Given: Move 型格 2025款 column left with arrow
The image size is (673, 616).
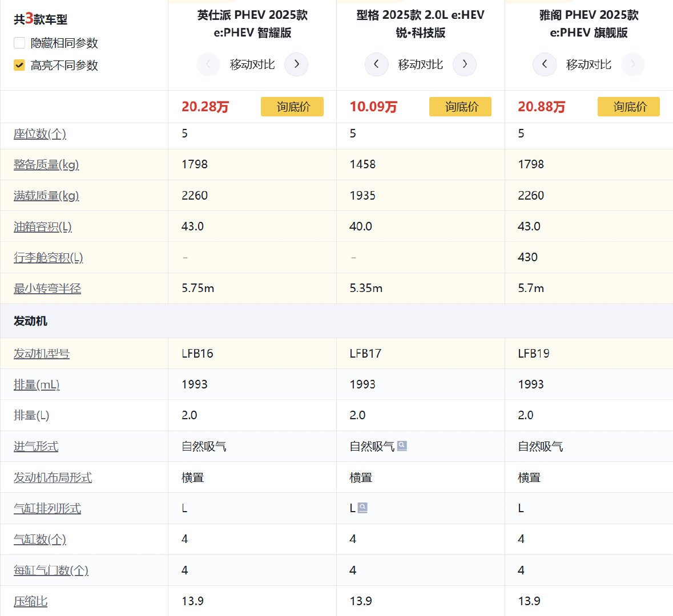Looking at the screenshot, I should point(376,64).
